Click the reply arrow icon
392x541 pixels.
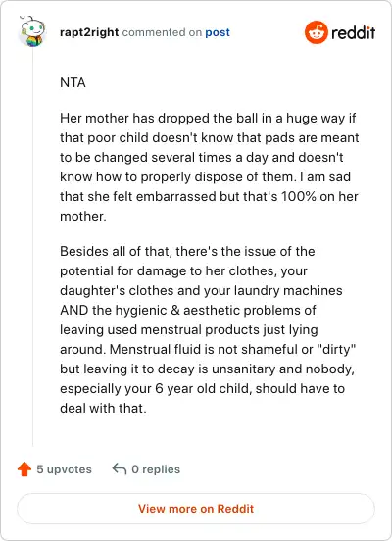click(120, 468)
